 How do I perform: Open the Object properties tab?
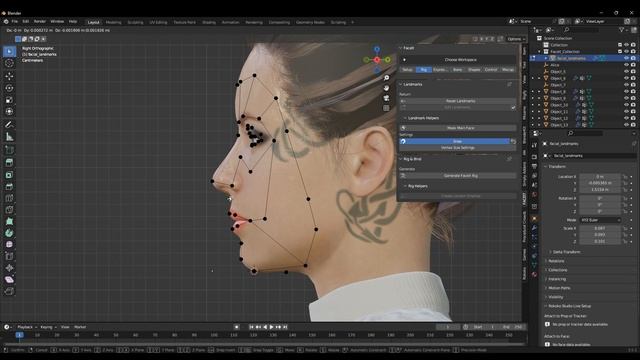coord(534,219)
